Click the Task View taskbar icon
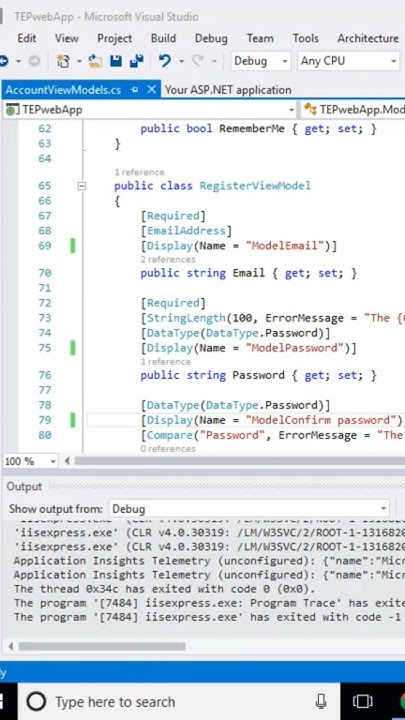405x720 pixels. (x=362, y=702)
